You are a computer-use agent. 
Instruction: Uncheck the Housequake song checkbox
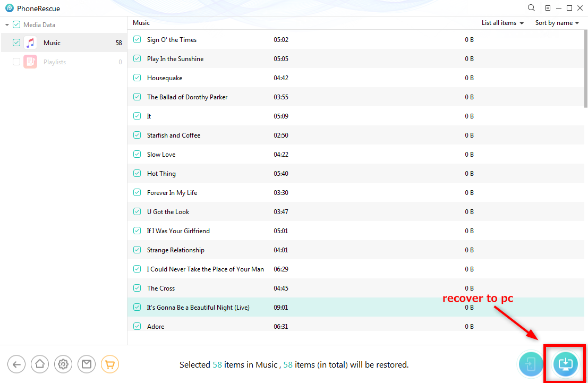(x=137, y=78)
